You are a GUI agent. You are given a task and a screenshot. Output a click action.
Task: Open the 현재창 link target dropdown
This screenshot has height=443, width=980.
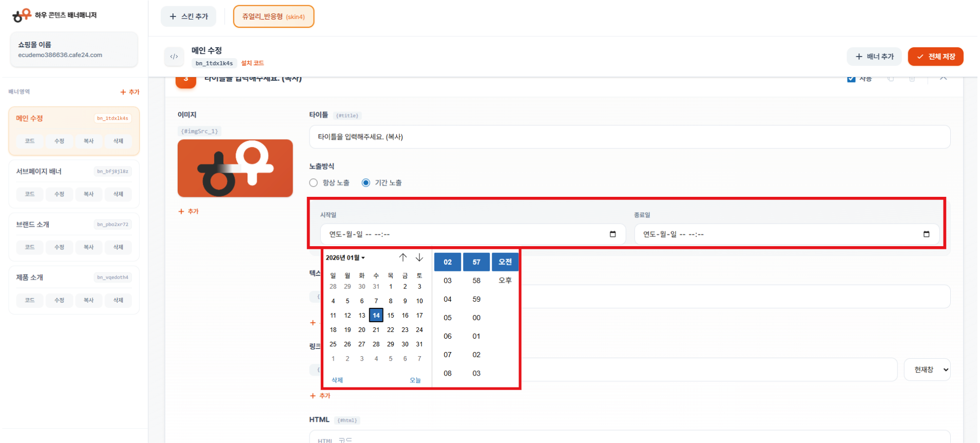click(927, 370)
